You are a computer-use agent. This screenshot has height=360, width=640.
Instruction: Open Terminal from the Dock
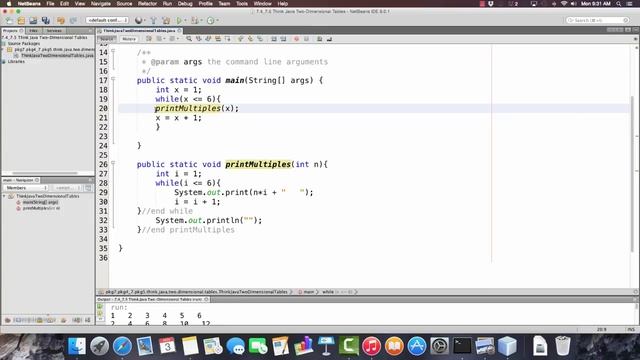[462, 346]
